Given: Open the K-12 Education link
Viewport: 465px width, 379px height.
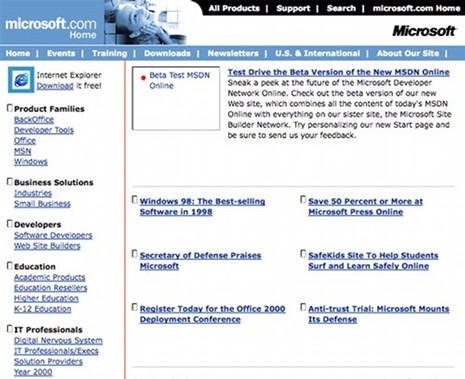Looking at the screenshot, I should click(x=43, y=309).
